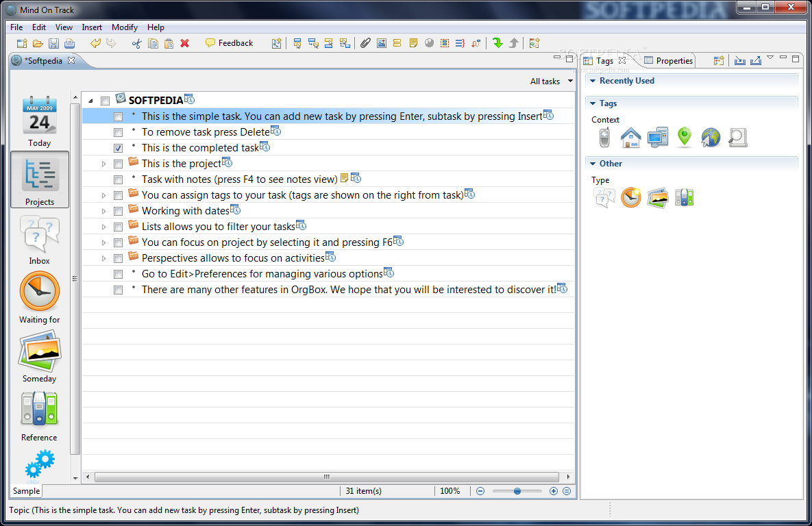Image resolution: width=812 pixels, height=526 pixels.
Task: Select the magnifier context tag
Action: click(x=737, y=138)
